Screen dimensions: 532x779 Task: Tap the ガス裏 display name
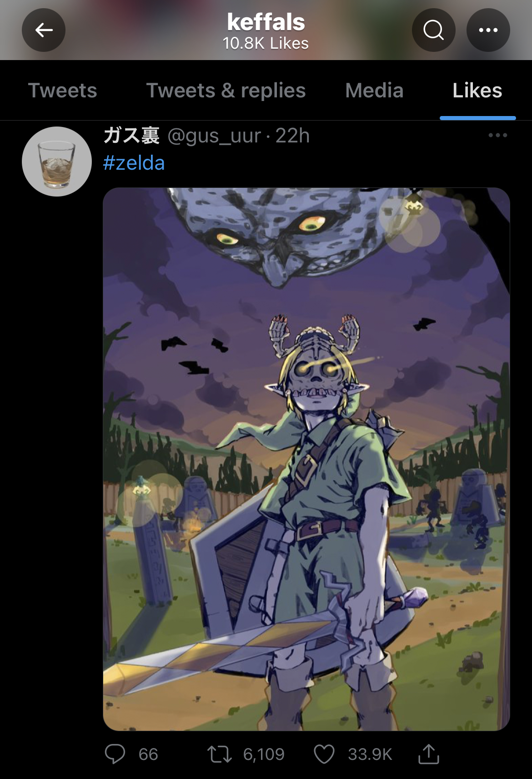(x=131, y=135)
